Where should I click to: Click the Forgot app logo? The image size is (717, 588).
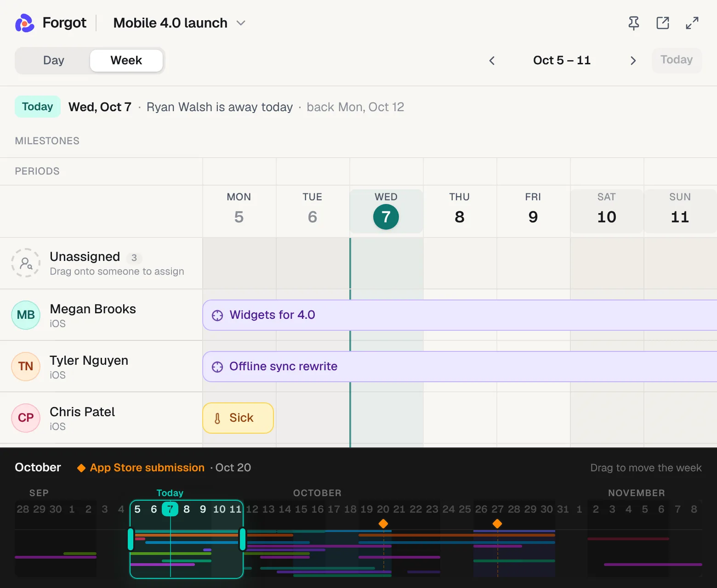coord(25,23)
